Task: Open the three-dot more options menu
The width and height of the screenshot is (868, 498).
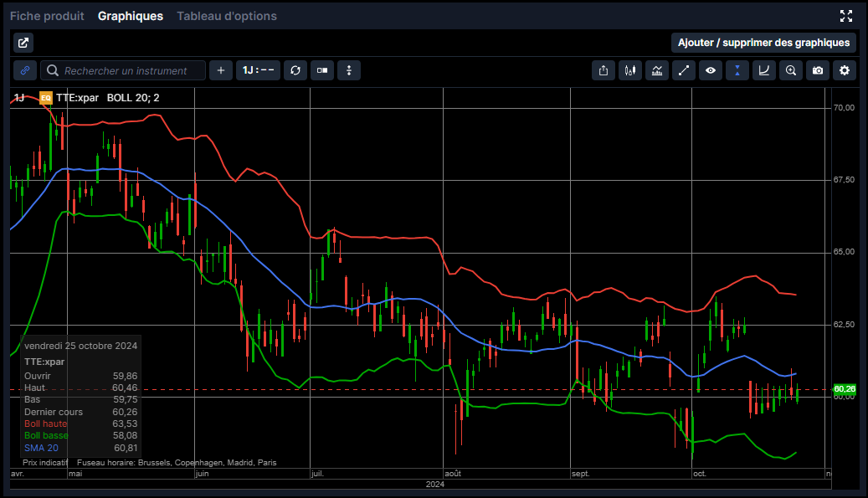Action: 349,70
